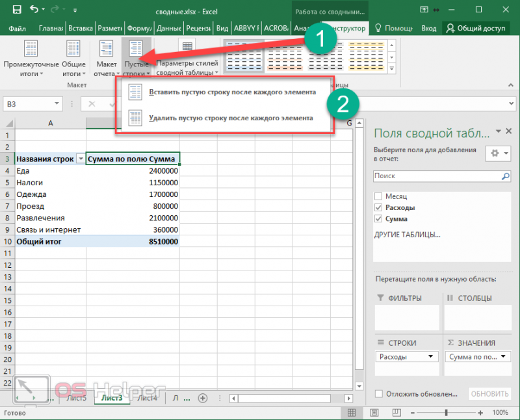Open the ACROBAT ribbon tab

pos(276,29)
